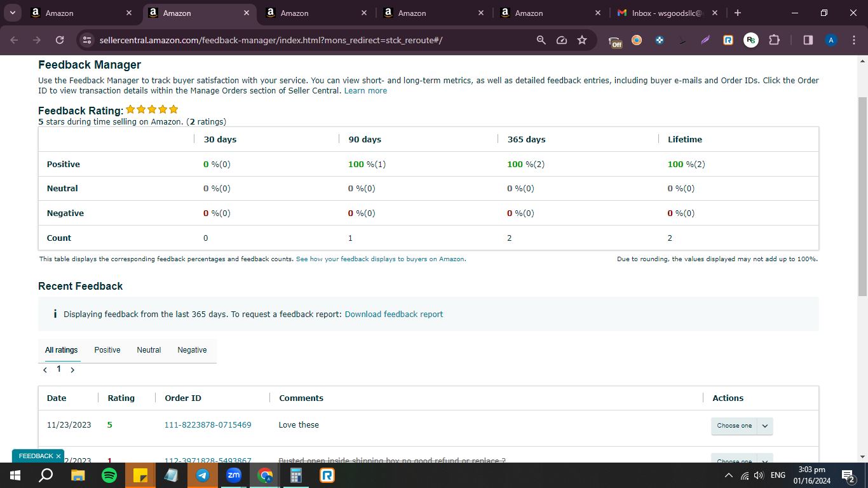Bookmark this page with the star icon

pos(582,40)
